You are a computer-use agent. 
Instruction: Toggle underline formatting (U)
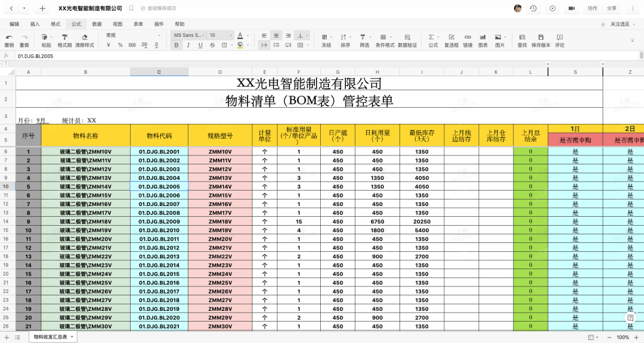200,45
